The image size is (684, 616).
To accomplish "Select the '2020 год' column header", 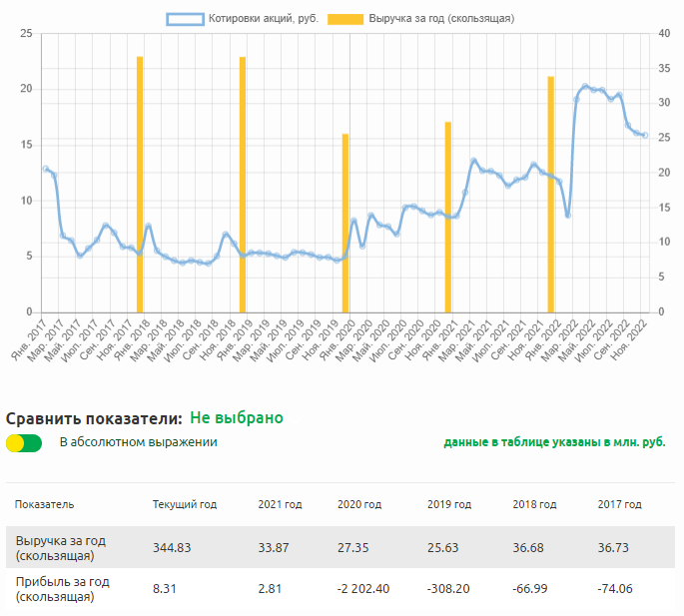I will point(359,504).
